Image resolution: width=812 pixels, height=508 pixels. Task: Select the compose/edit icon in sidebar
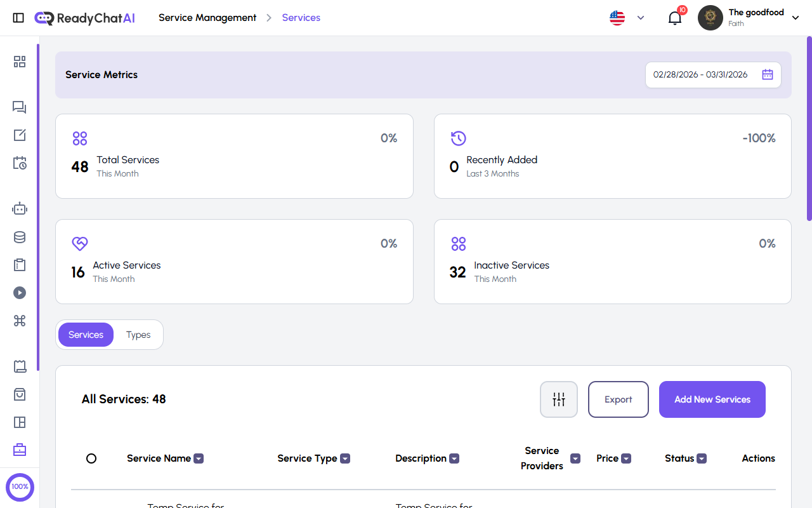pyautogui.click(x=19, y=135)
